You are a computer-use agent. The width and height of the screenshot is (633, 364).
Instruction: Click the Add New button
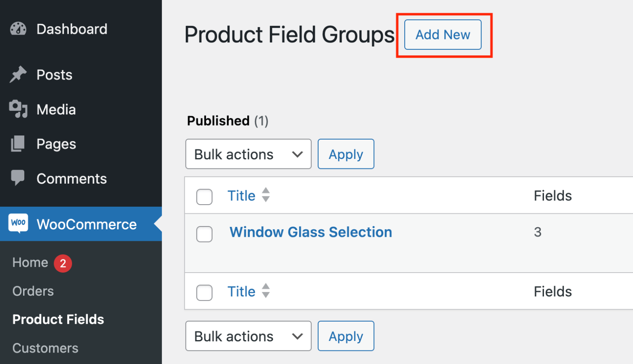[443, 35]
